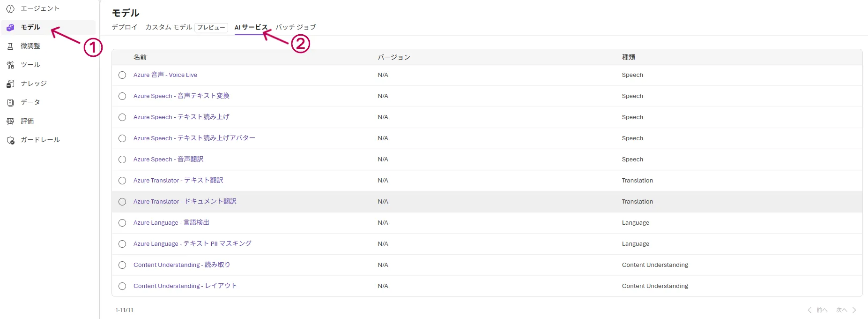Click the 種類 column header
The width and height of the screenshot is (868, 319).
click(x=629, y=57)
